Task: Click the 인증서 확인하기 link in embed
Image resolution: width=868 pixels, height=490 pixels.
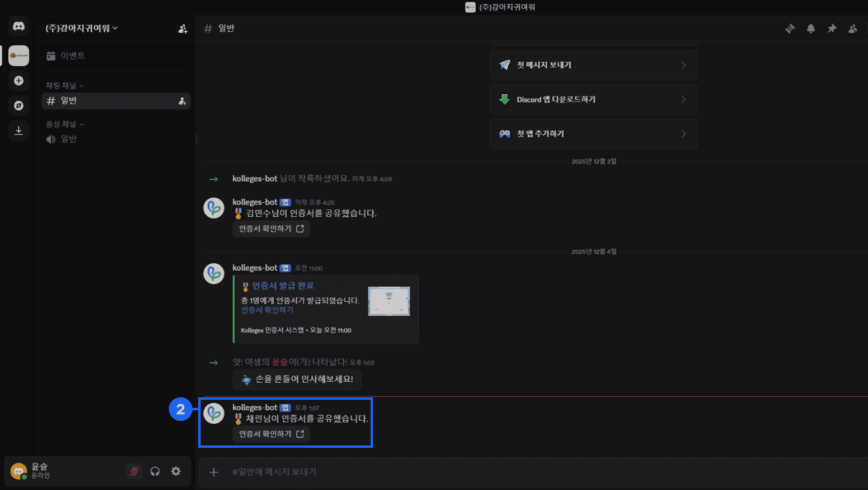Action: [267, 309]
